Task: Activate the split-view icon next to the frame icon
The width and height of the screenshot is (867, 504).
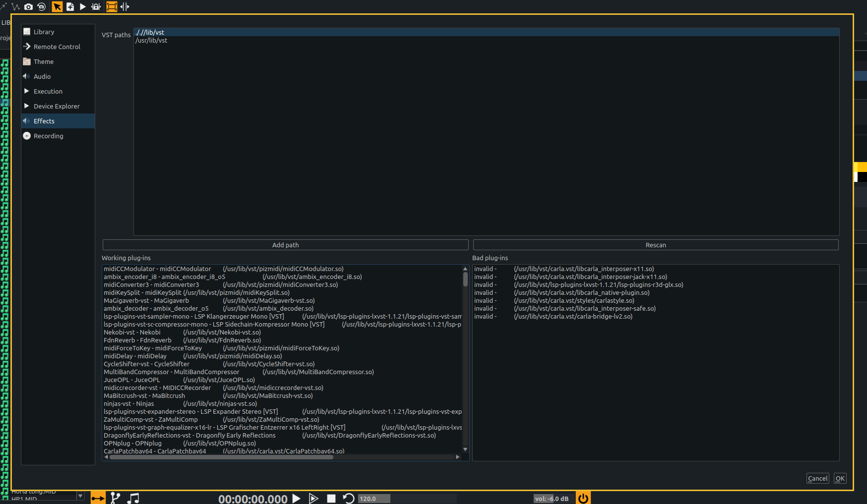Action: [124, 6]
